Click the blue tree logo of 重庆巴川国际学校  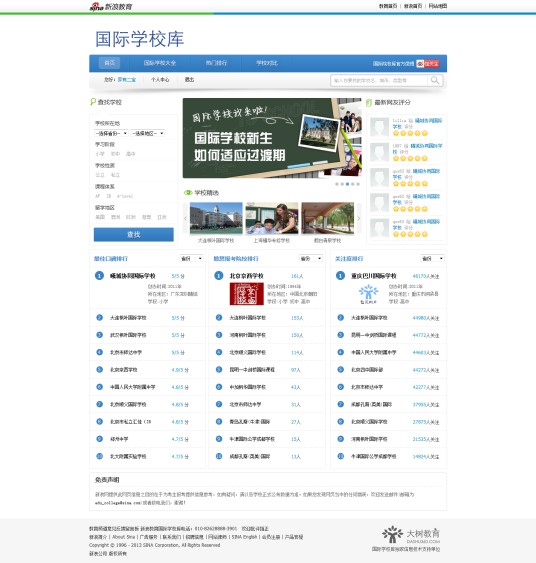(368, 294)
